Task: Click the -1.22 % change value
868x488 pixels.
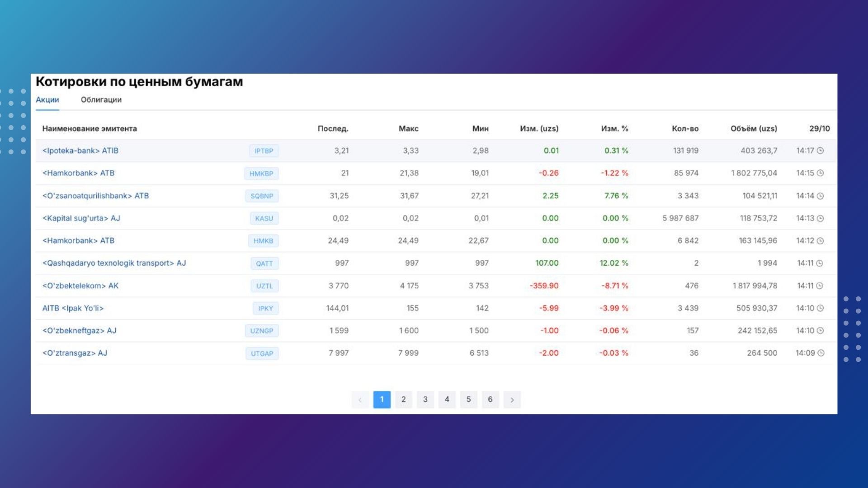Action: pyautogui.click(x=615, y=173)
